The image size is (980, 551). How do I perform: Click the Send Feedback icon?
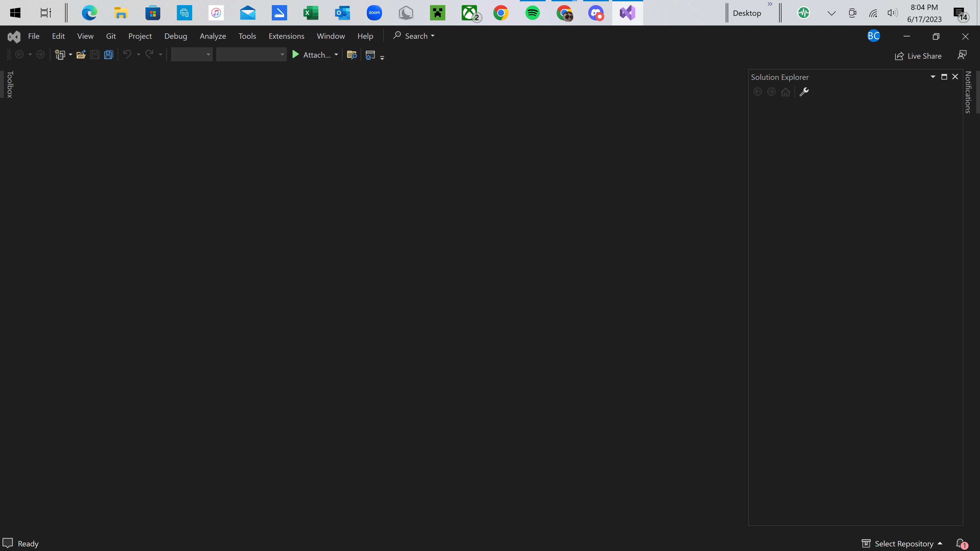pos(962,55)
